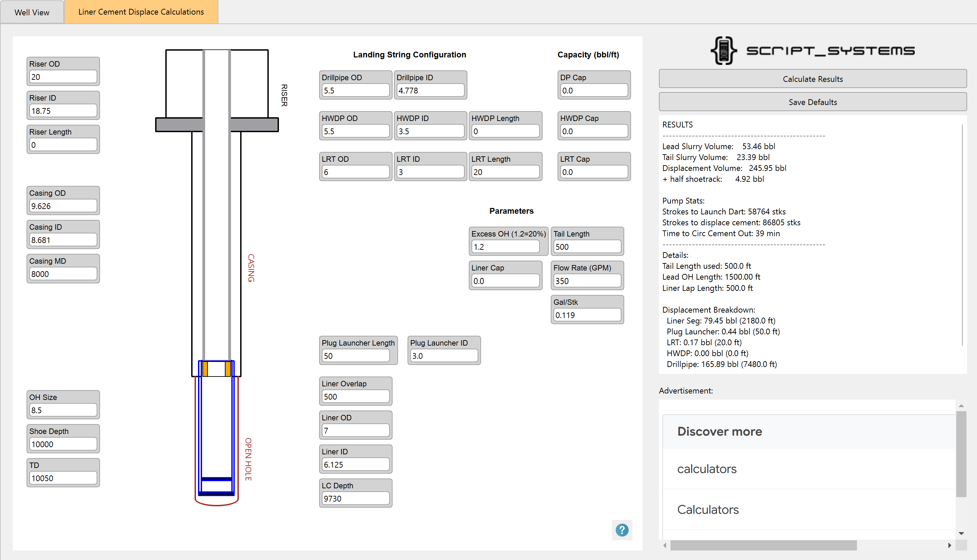
Task: Select the Liner Cement Displace Calculations tab
Action: (x=141, y=12)
